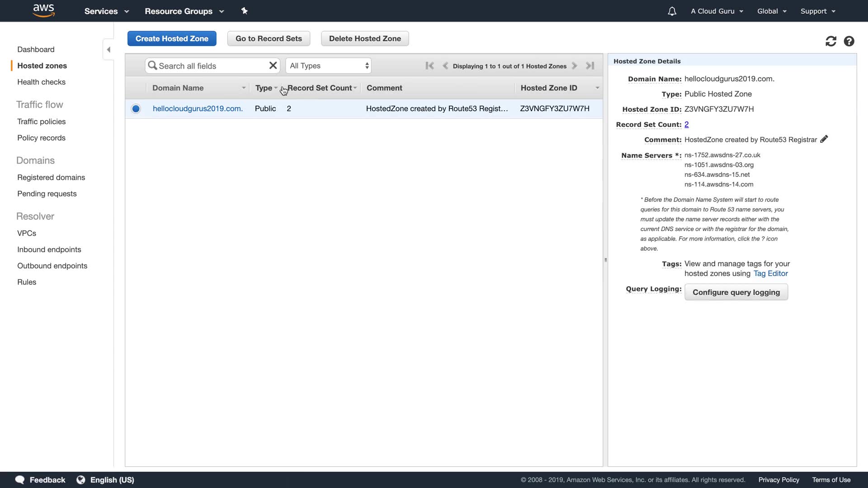Click the pin shortcut icon in navbar
This screenshot has height=488, width=868.
click(x=245, y=11)
